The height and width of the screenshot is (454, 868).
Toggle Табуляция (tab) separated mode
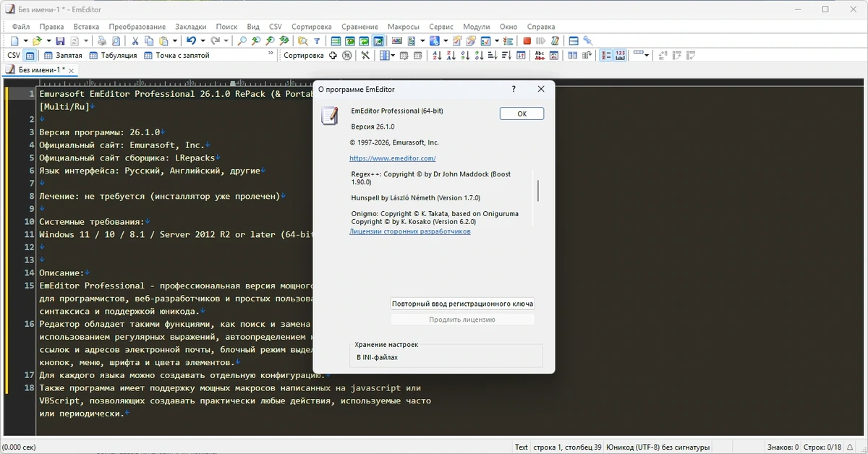[114, 56]
